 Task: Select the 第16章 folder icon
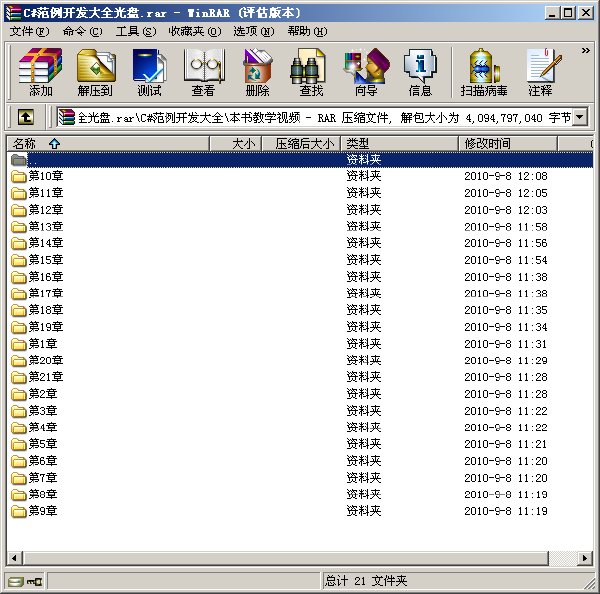(x=18, y=277)
